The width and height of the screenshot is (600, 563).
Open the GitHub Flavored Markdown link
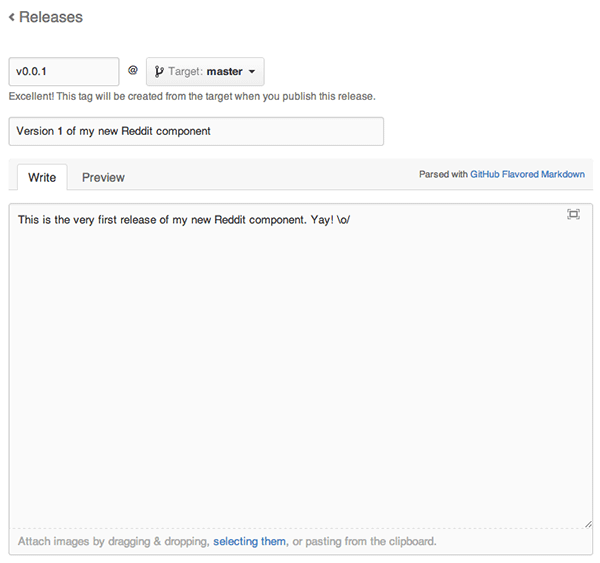(527, 175)
